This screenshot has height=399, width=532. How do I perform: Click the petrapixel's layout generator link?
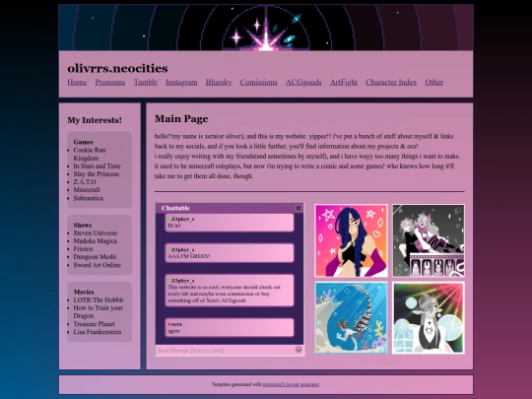[x=291, y=384]
